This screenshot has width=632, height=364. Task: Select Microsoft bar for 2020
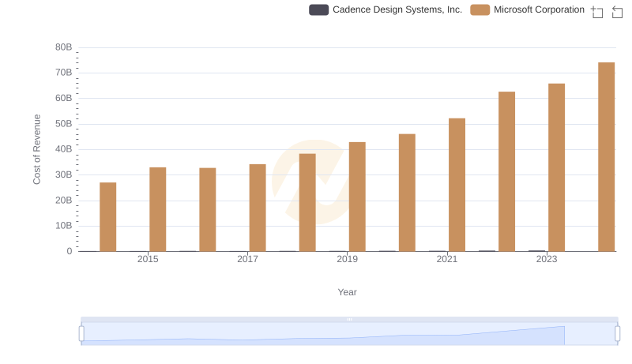pos(407,193)
